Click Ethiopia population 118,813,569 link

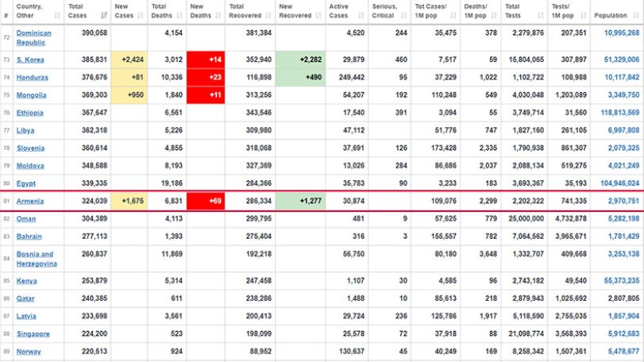pos(619,113)
